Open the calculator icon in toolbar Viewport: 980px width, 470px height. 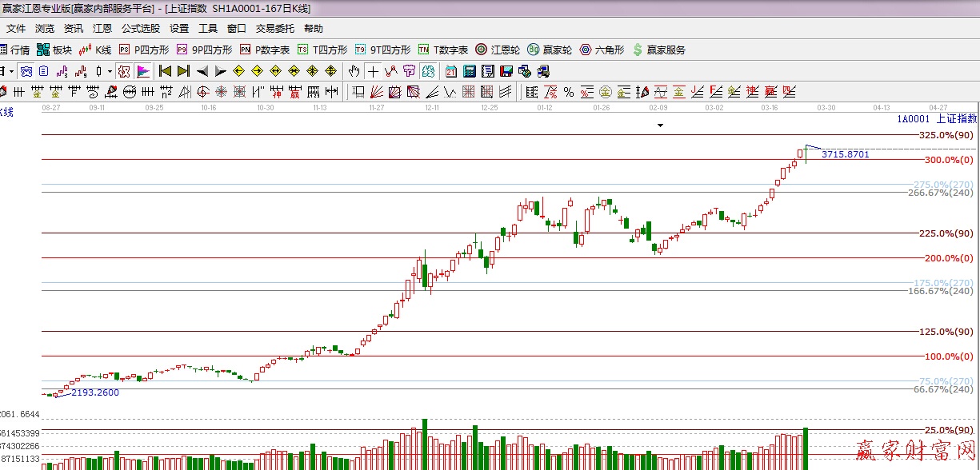[x=469, y=70]
